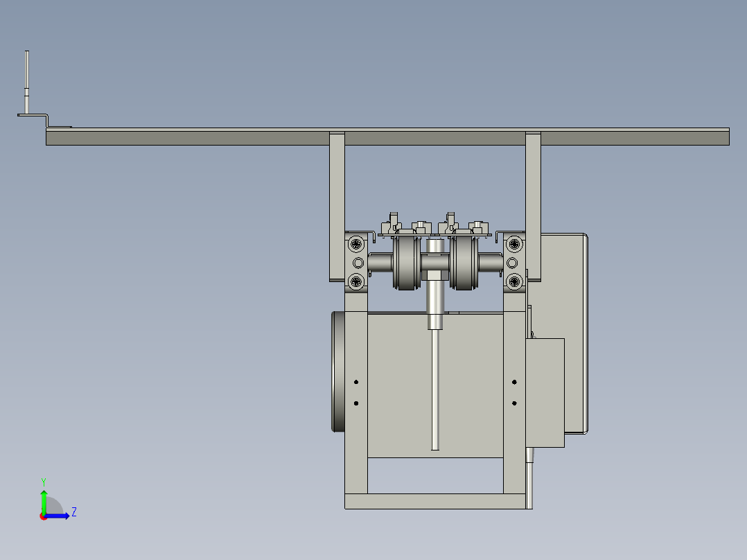
Task: Select the rounded cover panel behind right post
Action: point(565,286)
